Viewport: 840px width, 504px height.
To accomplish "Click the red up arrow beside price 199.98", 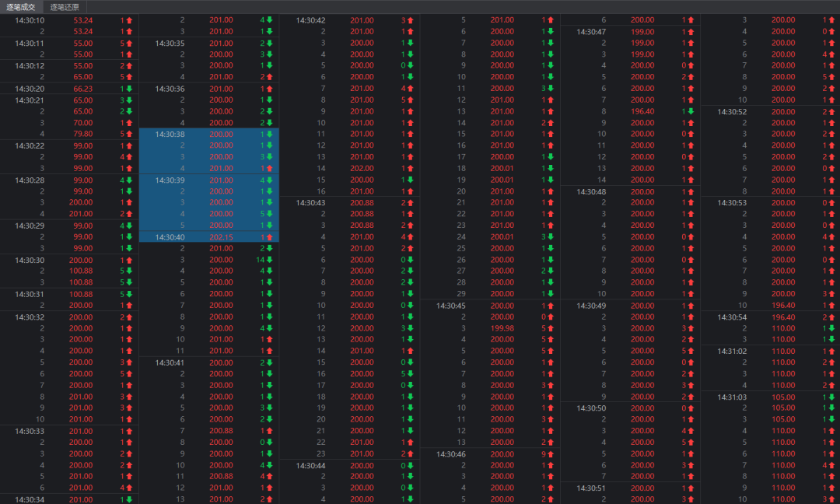I will pyautogui.click(x=550, y=328).
